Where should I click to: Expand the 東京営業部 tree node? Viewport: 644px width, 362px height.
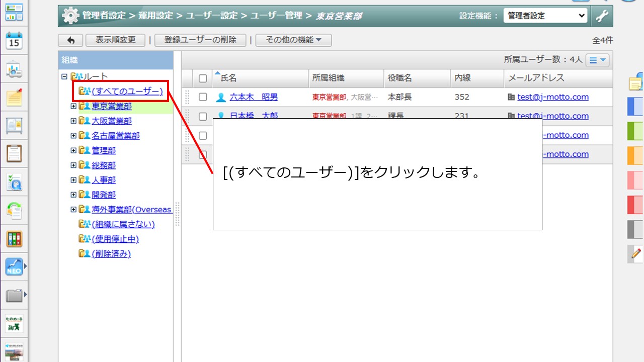tap(73, 106)
